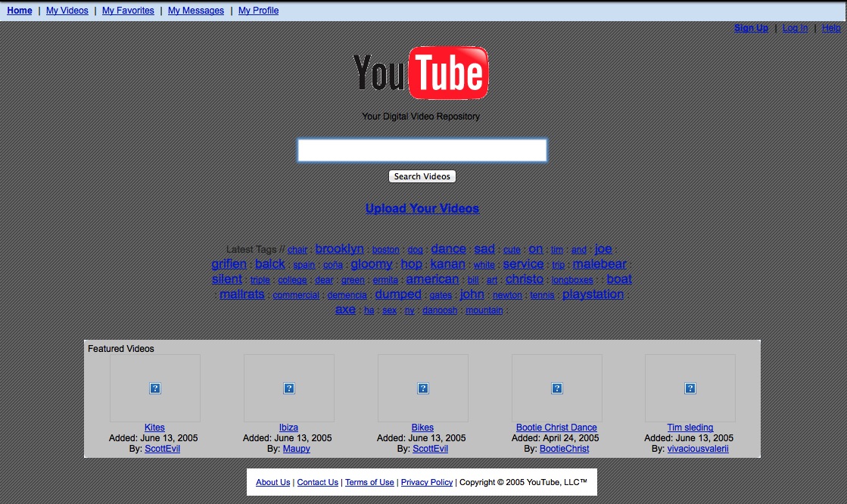Viewport: 847px width, 504px height.
Task: Open the Contact Us footer link
Action: [x=318, y=482]
